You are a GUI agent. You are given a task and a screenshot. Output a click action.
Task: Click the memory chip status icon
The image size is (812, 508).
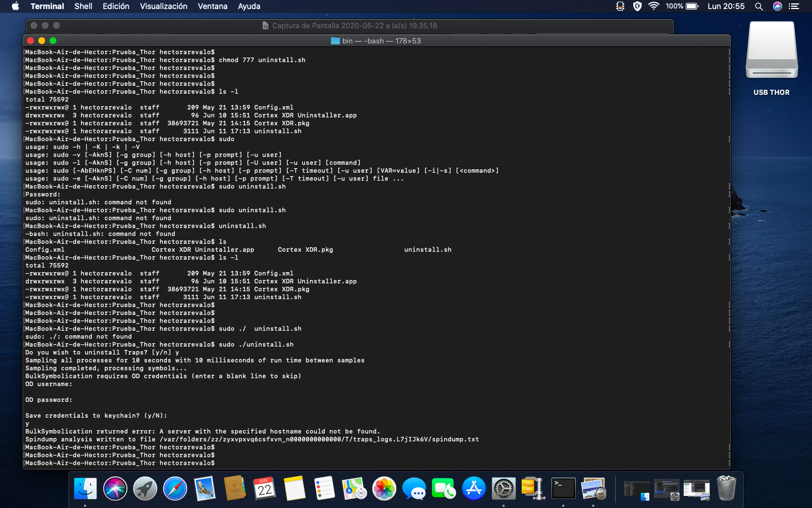[620, 6]
